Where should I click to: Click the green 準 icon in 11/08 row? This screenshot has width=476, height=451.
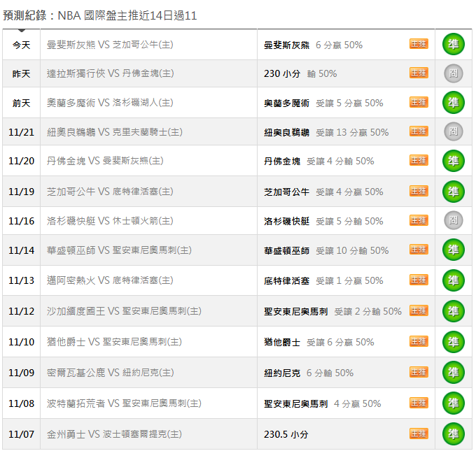453,403
